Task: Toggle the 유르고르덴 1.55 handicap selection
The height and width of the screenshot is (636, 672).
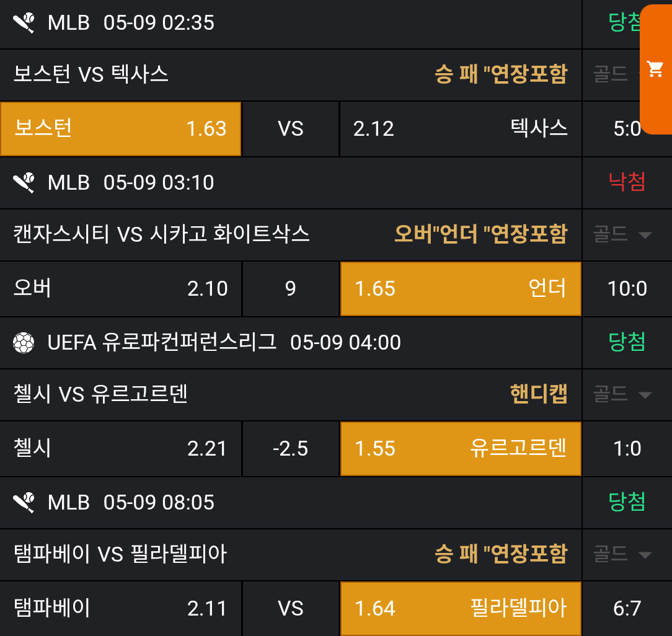Action: coord(461,449)
